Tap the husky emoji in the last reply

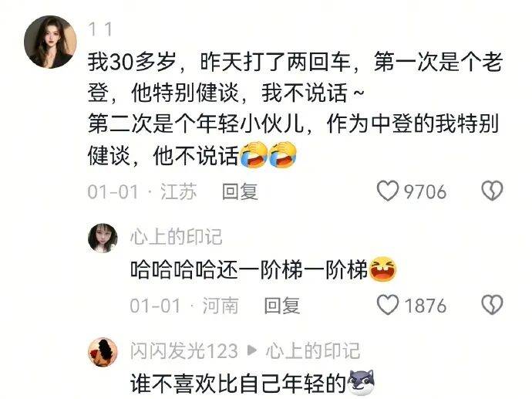(362, 382)
